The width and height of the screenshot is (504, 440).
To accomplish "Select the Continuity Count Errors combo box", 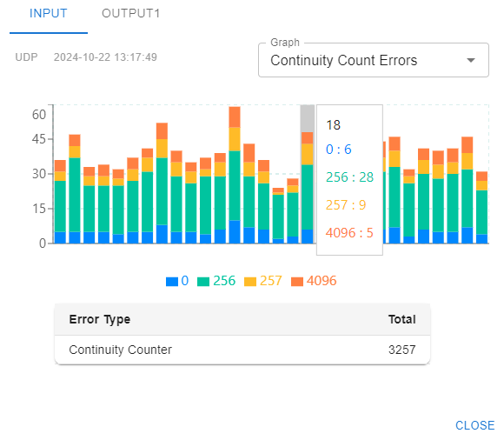I will [374, 60].
